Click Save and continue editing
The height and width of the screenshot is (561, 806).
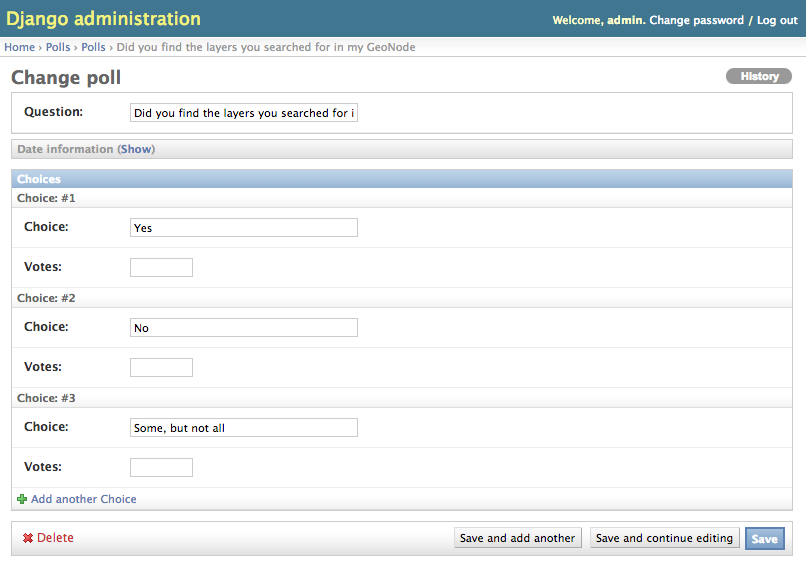coord(664,538)
